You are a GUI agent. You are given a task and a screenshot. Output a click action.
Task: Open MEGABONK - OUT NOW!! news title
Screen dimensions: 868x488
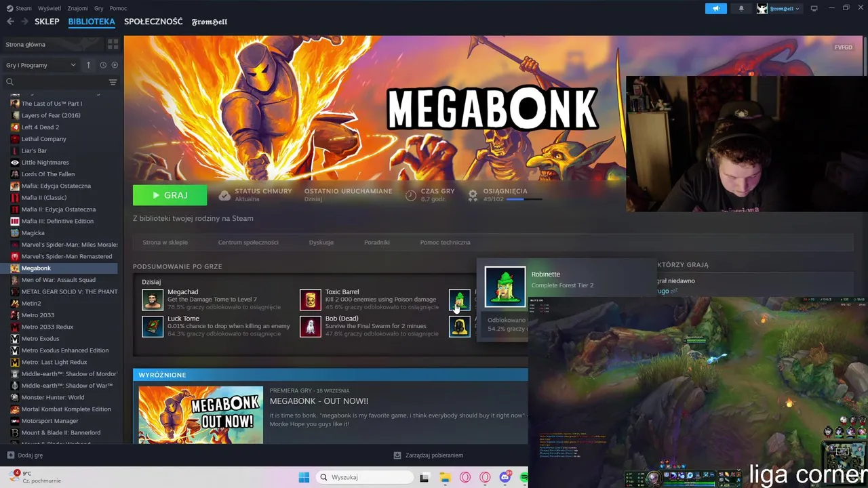pyautogui.click(x=319, y=401)
